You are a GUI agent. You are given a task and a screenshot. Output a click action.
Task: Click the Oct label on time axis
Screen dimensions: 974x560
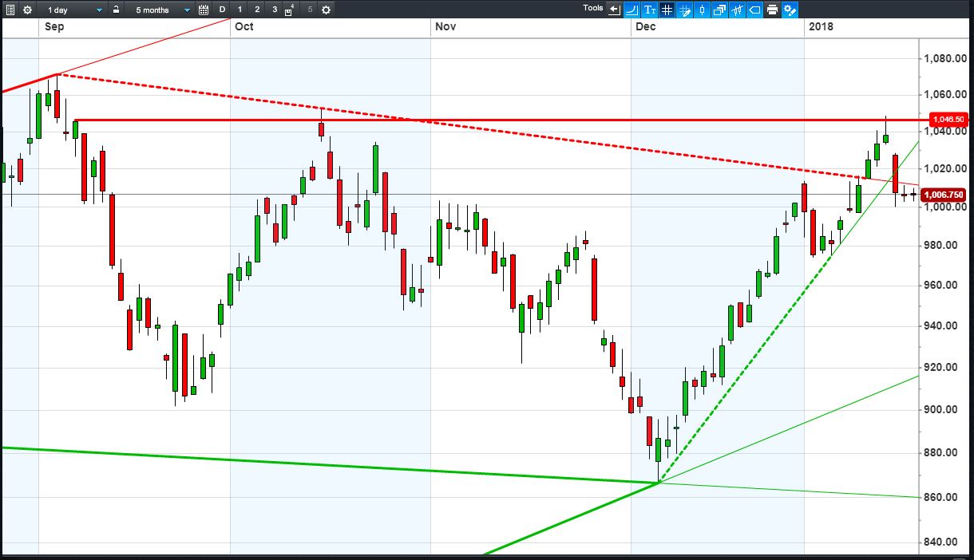click(244, 26)
